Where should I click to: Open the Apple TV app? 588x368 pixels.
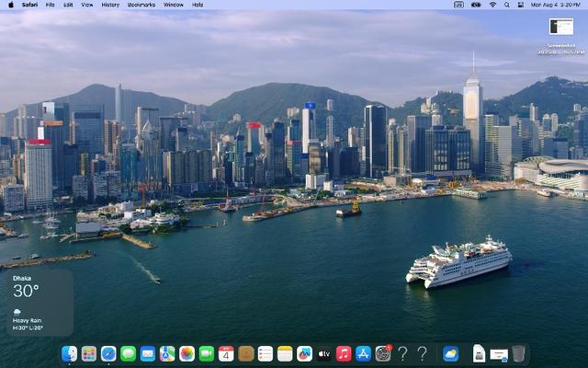(324, 353)
